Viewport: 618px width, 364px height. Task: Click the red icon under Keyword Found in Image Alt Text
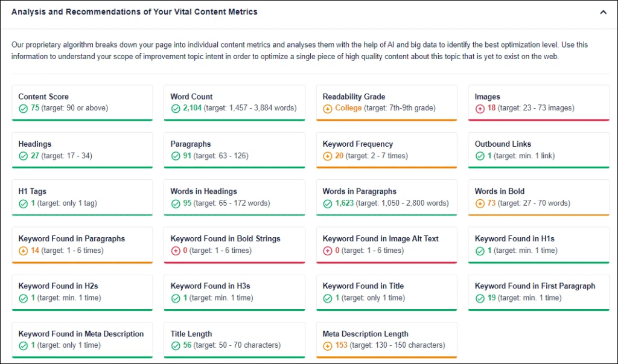327,251
